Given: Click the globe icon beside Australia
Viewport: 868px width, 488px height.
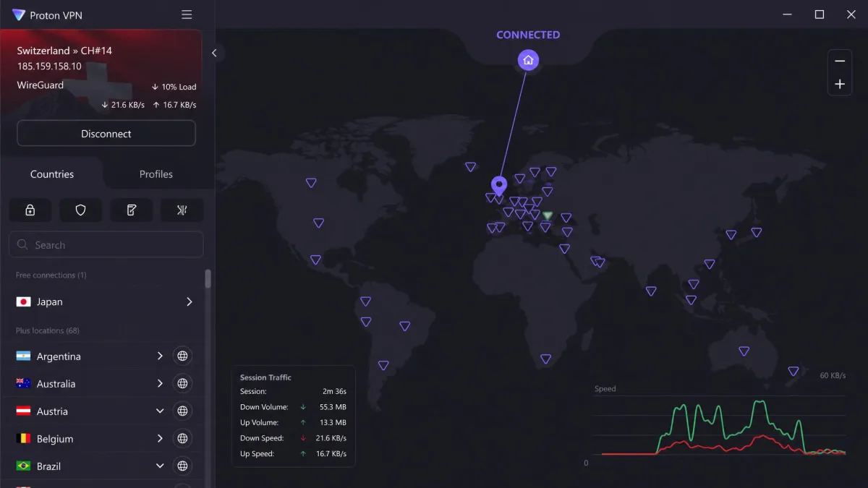Looking at the screenshot, I should pyautogui.click(x=182, y=384).
